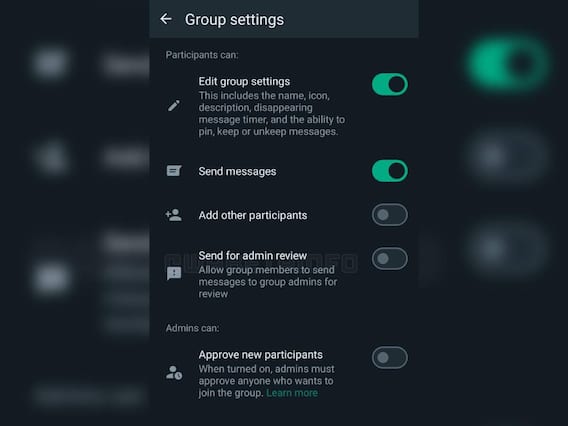Click the message icon beside Send messages
The height and width of the screenshot is (426, 568).
click(x=174, y=171)
